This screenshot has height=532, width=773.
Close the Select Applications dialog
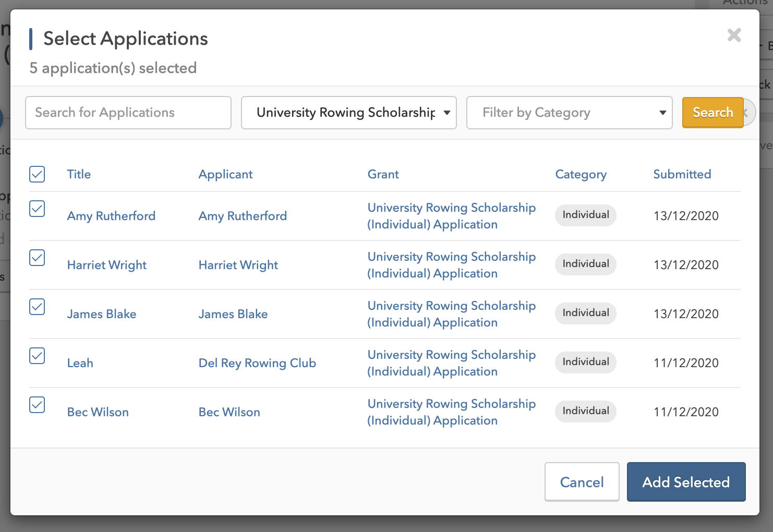point(734,35)
